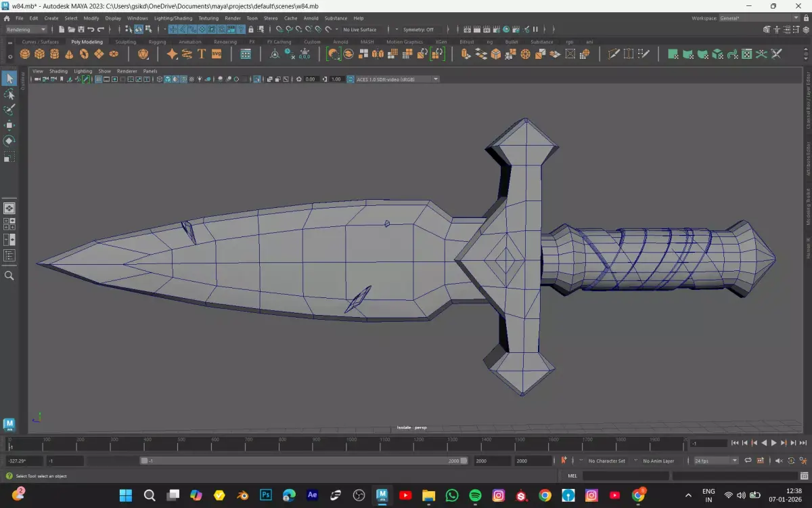
Task: Select the Lasso tool in the toolbox
Action: point(9,94)
